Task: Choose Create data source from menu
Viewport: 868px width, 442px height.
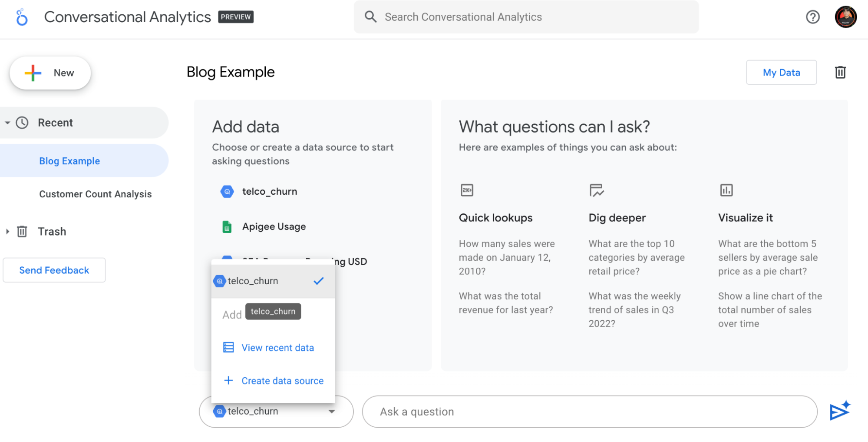Action: pyautogui.click(x=273, y=381)
